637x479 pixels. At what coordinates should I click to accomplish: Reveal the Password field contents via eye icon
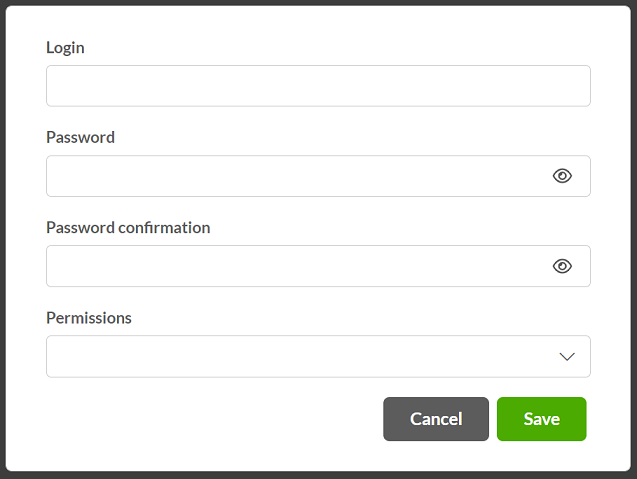(x=562, y=176)
